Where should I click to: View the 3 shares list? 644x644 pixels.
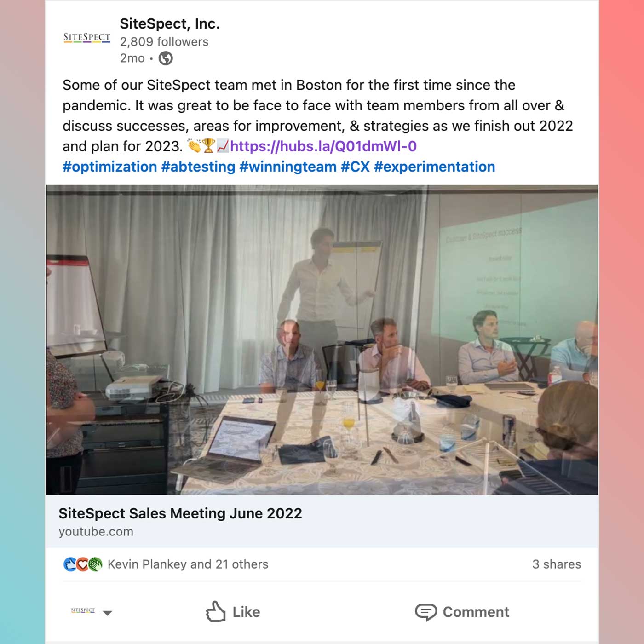(557, 564)
